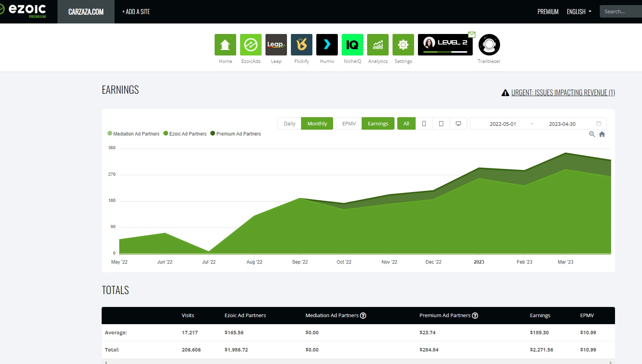Viewport: 642px width, 364px height.
Task: Edit start date 2022-05-01
Action: [x=503, y=124]
